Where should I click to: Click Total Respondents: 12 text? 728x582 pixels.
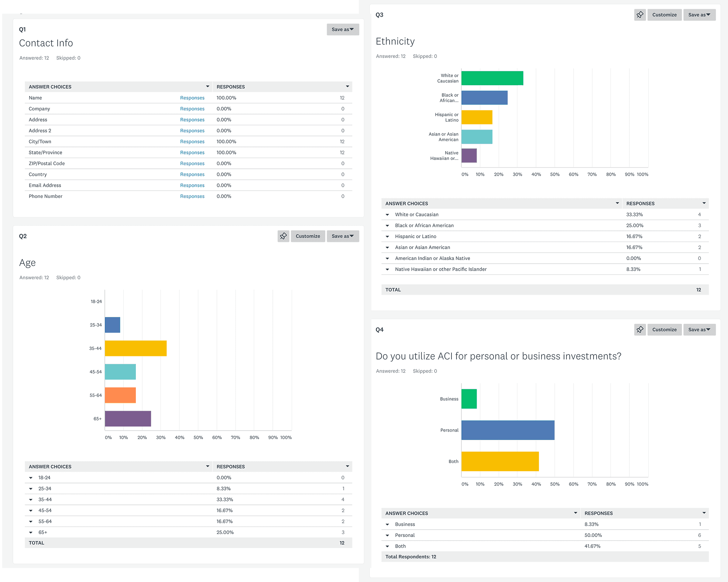[411, 557]
